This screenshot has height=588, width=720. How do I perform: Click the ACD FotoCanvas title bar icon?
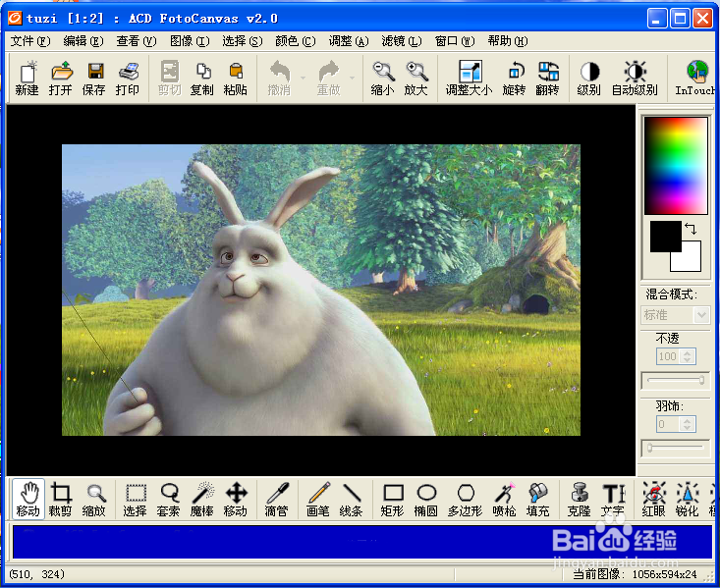15,18
